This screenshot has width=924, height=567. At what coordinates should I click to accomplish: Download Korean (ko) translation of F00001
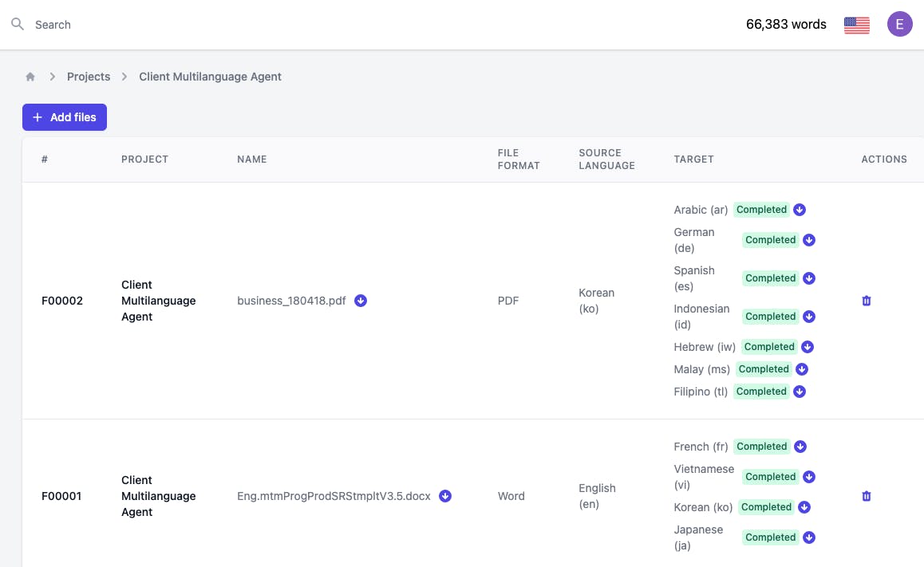804,507
